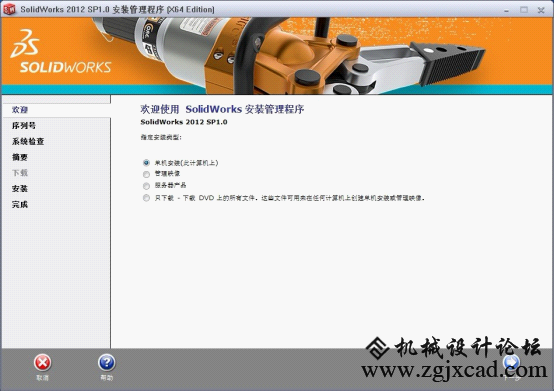
Task: Select the 服务器产品 radio option
Action: 146,186
